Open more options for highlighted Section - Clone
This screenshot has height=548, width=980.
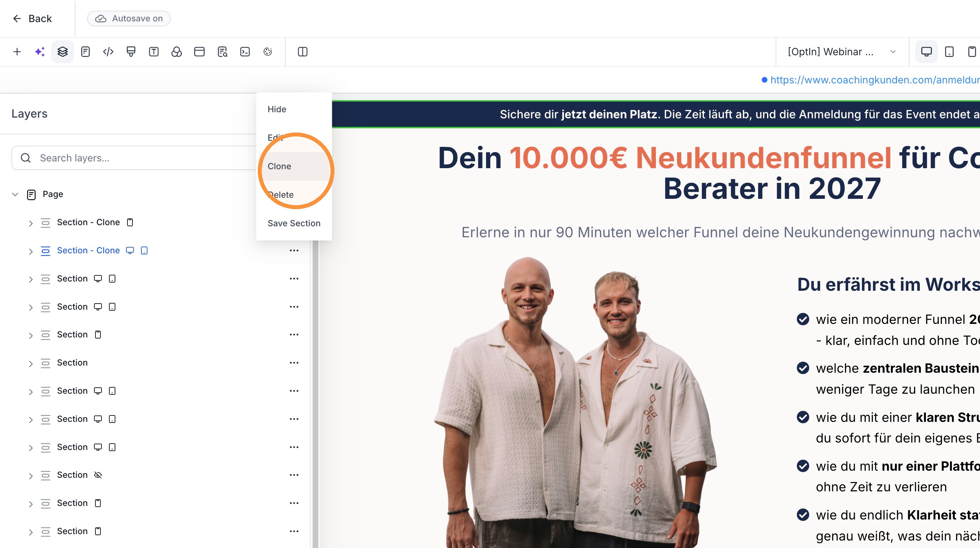[294, 250]
